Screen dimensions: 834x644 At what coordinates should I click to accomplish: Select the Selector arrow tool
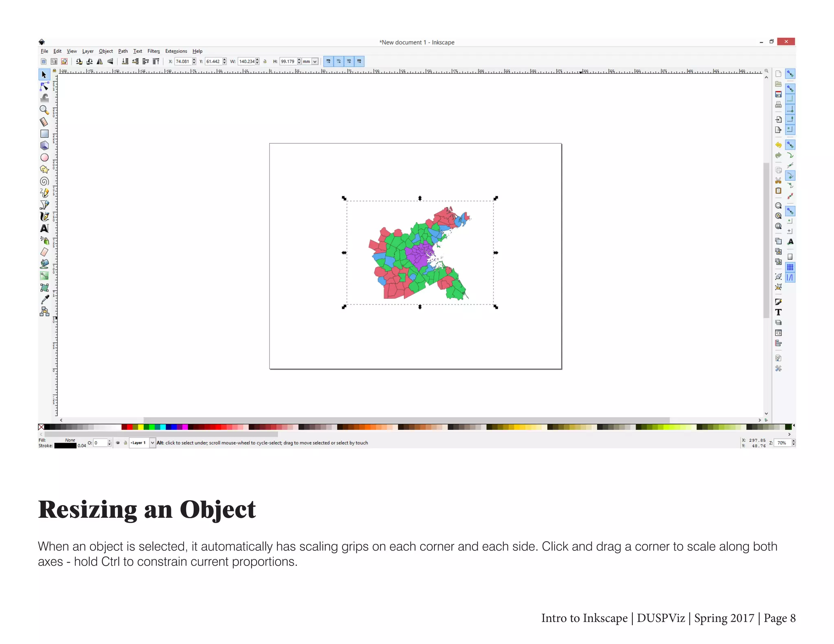tap(44, 74)
